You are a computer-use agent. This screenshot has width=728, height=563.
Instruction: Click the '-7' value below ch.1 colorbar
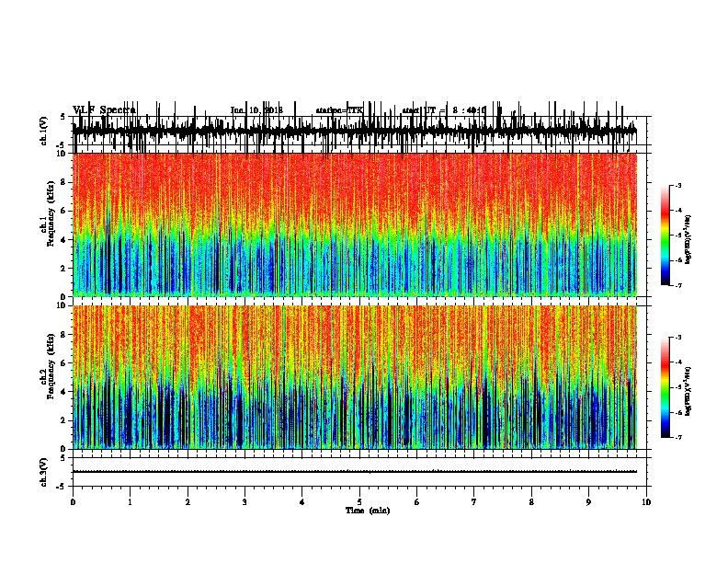677,285
